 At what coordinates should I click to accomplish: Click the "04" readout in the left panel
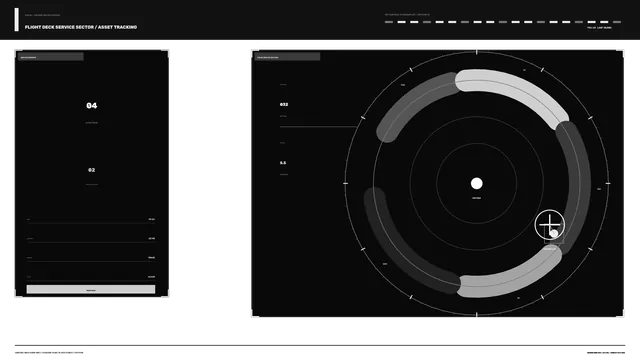point(91,106)
